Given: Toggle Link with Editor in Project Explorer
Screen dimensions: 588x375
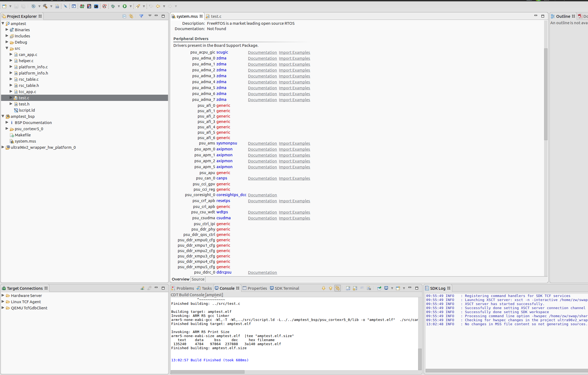Looking at the screenshot, I should [131, 16].
